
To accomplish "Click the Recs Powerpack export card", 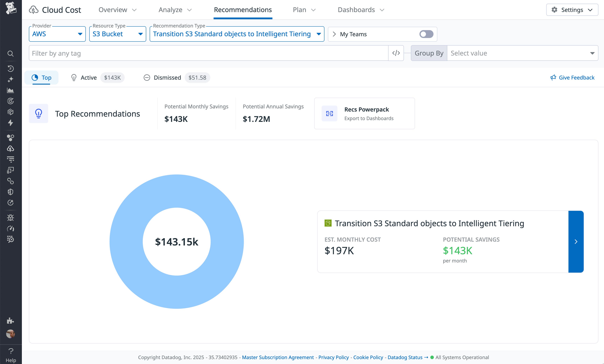I will (x=364, y=113).
